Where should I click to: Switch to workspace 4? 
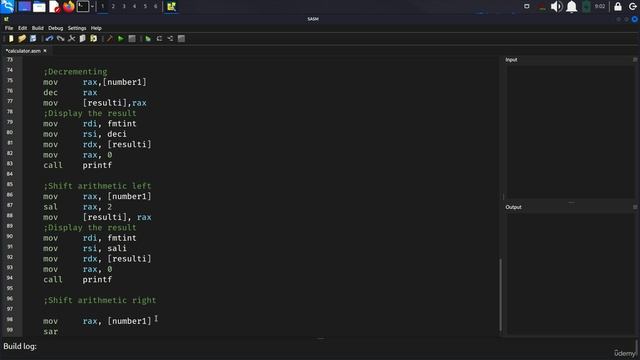[x=135, y=7]
